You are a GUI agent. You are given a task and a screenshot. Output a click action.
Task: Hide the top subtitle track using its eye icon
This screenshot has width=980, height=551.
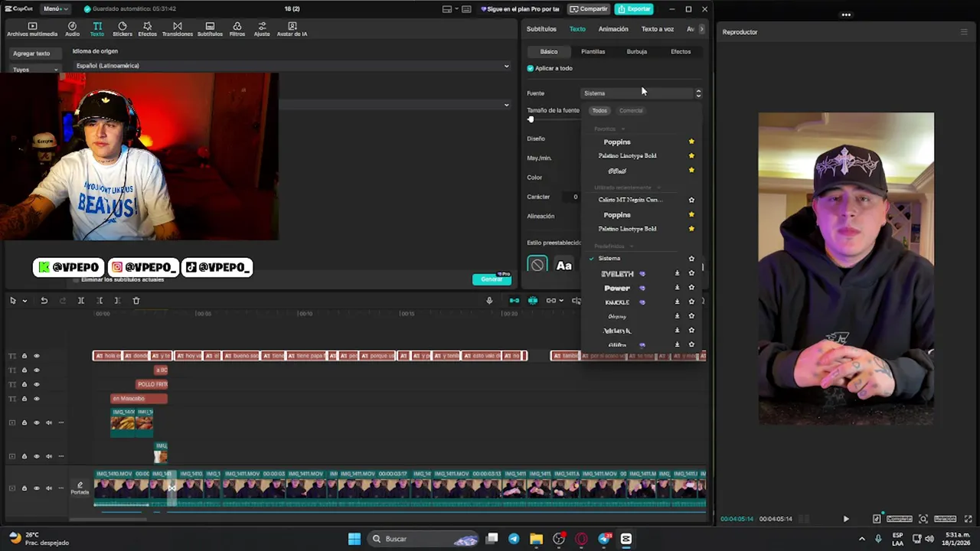pos(36,356)
